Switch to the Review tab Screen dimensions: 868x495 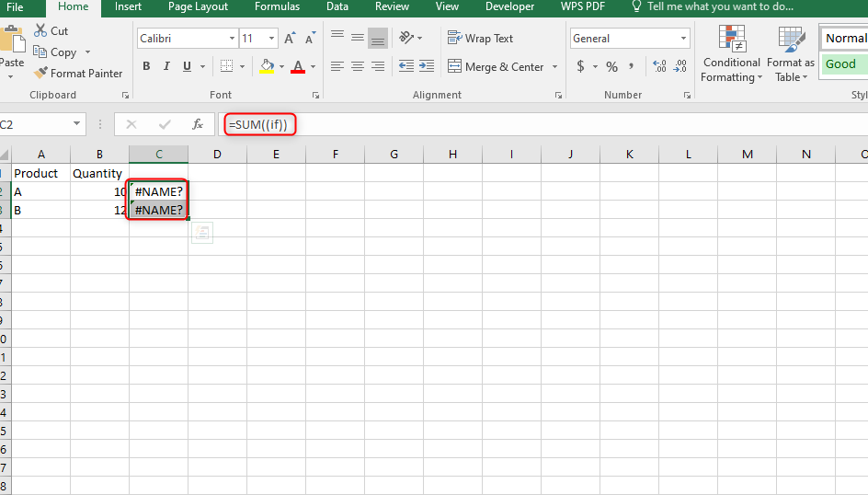pos(392,6)
